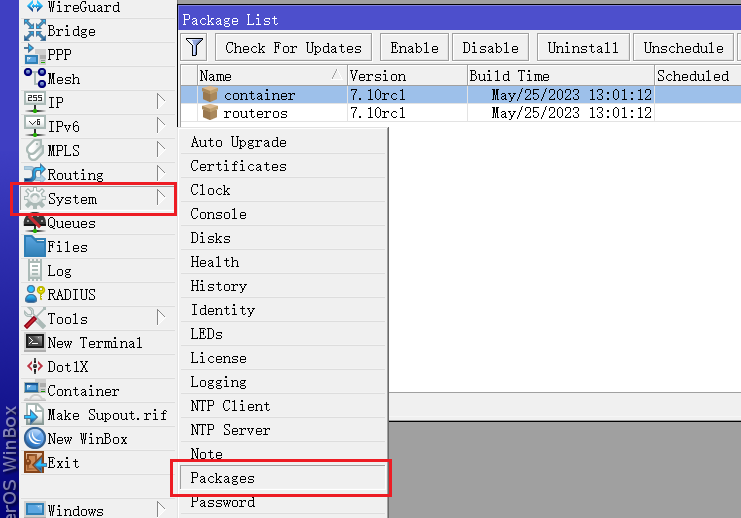Expand the Tools submenu arrow
This screenshot has width=741, height=518.
click(x=160, y=318)
